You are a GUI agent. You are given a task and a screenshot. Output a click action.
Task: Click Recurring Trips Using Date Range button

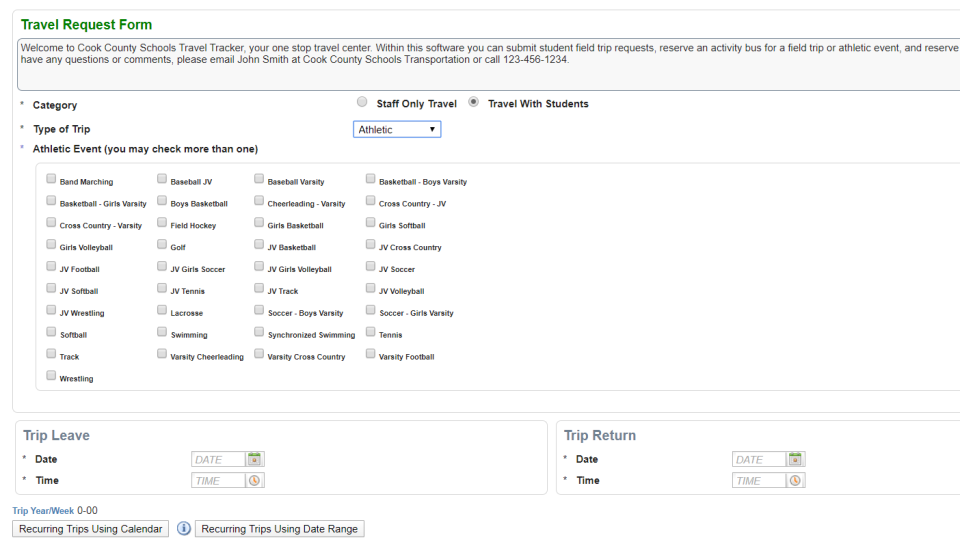coord(279,529)
